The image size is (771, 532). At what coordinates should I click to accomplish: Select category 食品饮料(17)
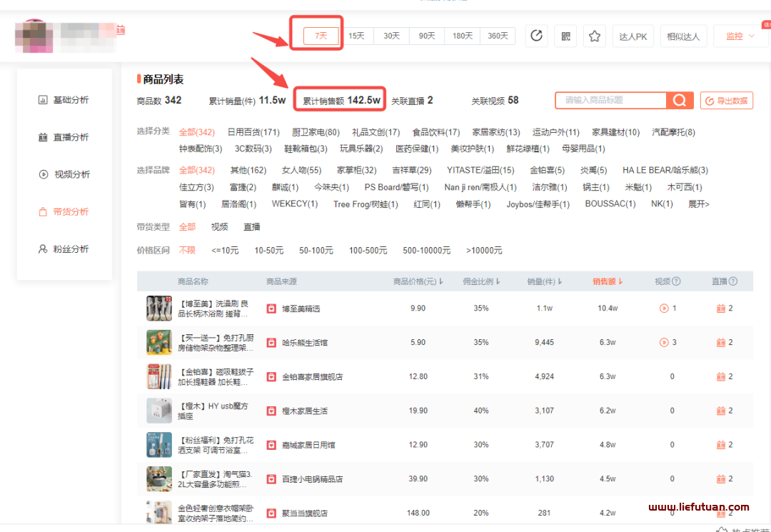436,132
